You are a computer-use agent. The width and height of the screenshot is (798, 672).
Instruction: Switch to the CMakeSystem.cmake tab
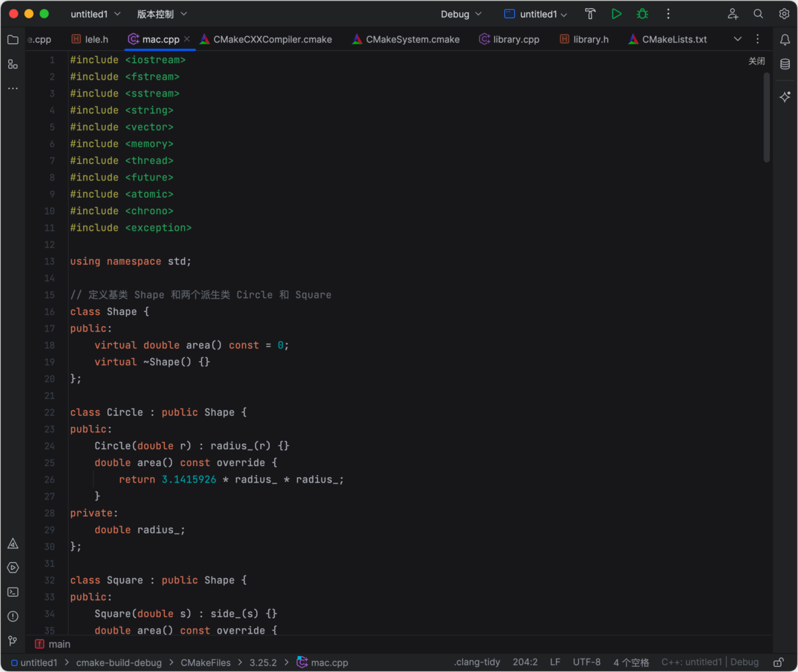point(406,39)
